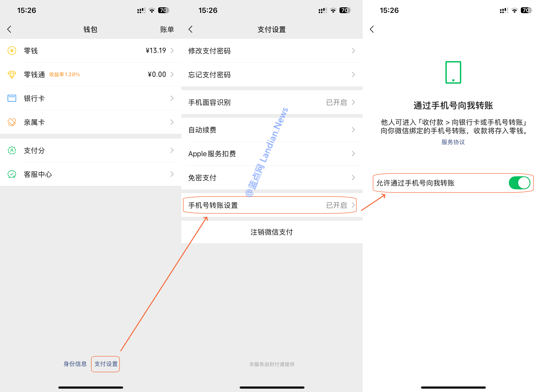Tap the 通过手机号向我转账 heading
Screen dimensions: 544x392
pos(453,105)
